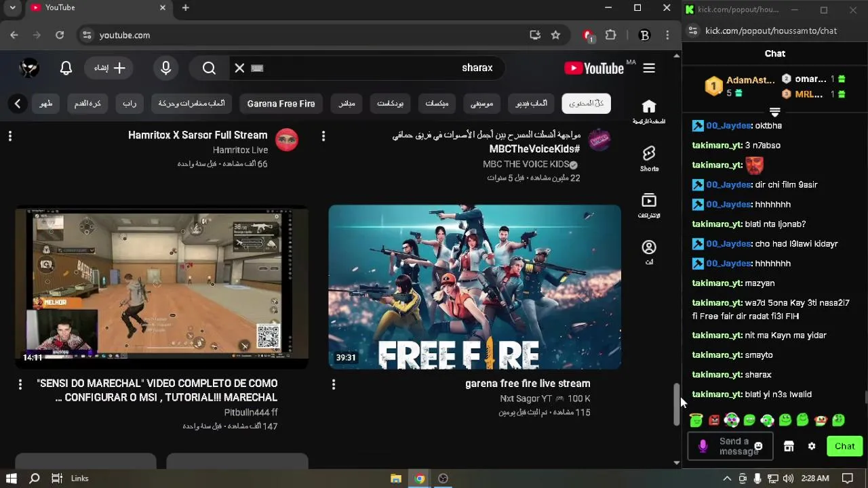This screenshot has height=488, width=868.
Task: Select the موسيقى filter chip
Action: pyautogui.click(x=482, y=104)
